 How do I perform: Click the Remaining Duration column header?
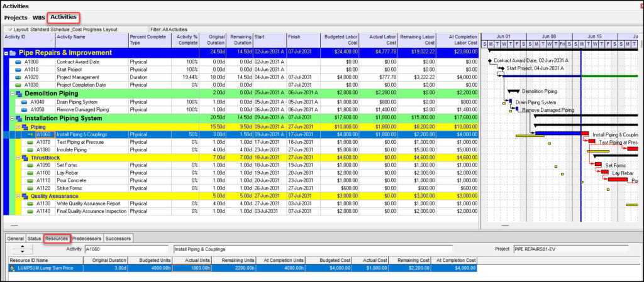(240, 40)
